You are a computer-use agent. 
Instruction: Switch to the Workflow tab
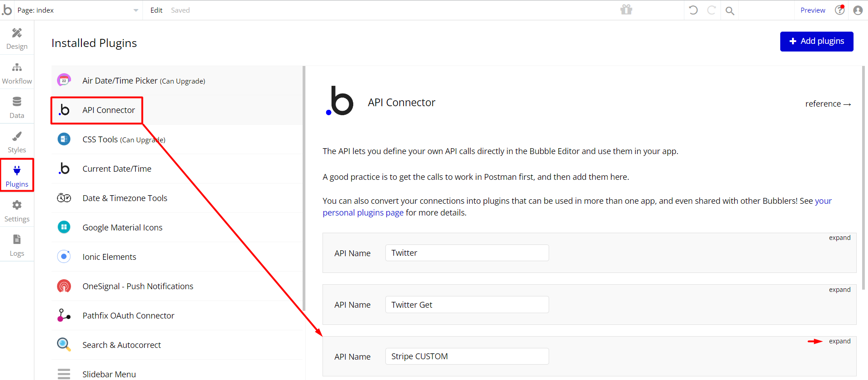pos(17,73)
